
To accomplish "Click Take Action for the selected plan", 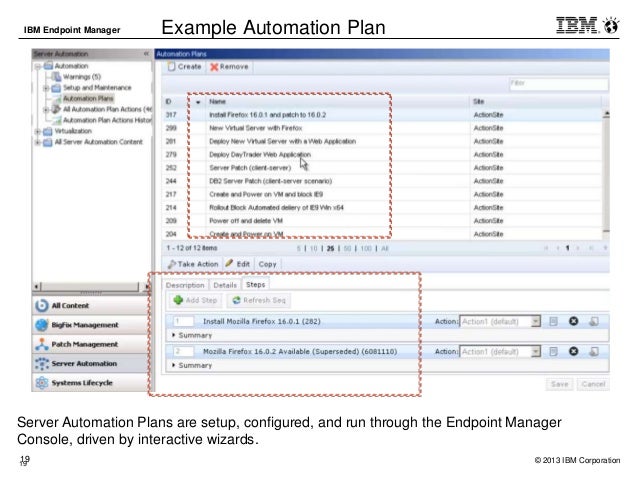I will (x=193, y=264).
